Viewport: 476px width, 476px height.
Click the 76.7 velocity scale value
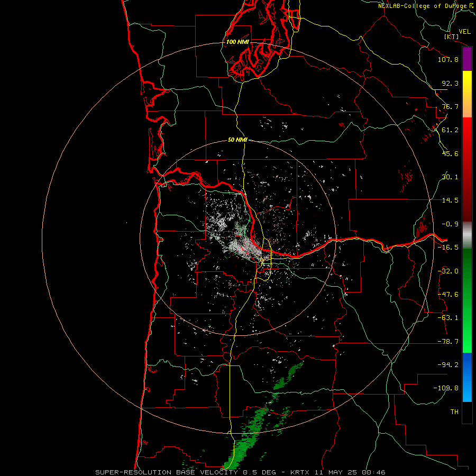tap(450, 106)
